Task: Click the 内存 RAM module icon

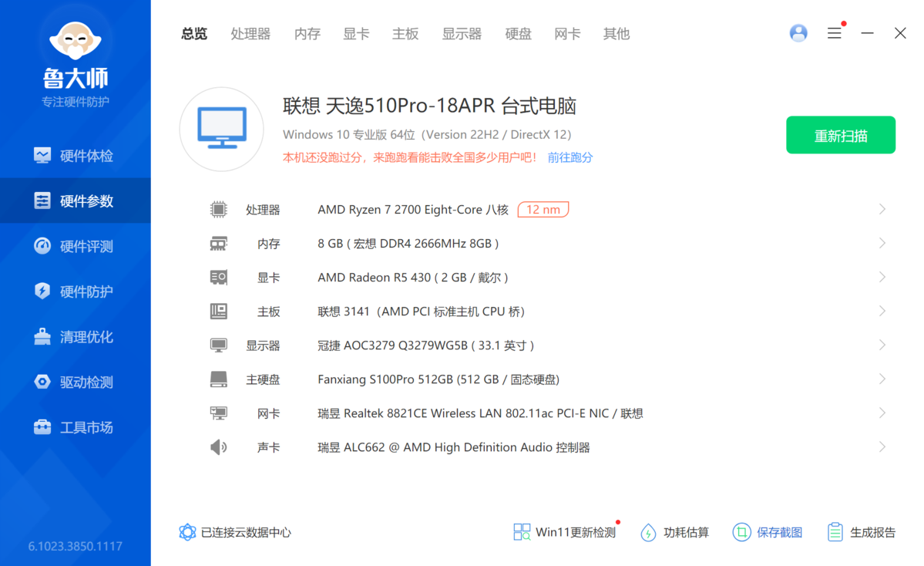Action: tap(219, 244)
